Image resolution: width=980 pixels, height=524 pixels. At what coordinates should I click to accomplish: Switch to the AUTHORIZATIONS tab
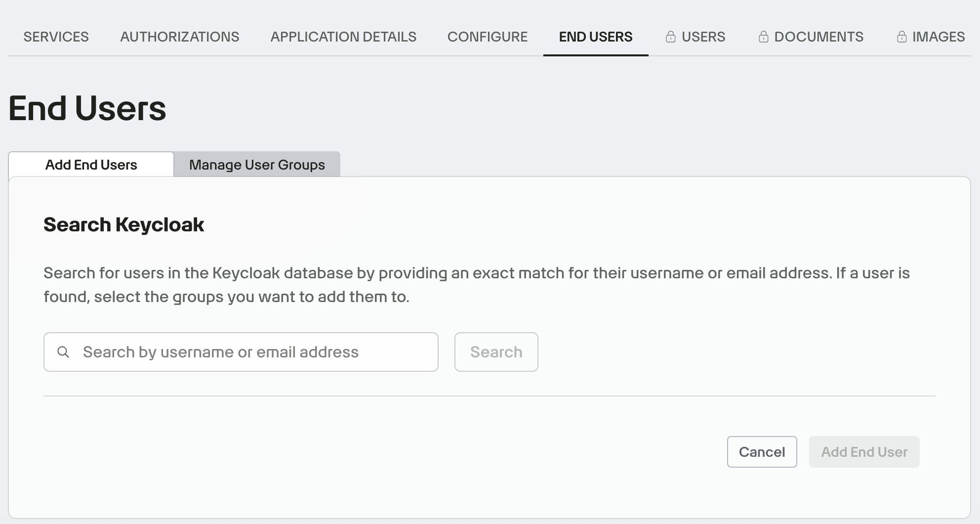pos(179,37)
